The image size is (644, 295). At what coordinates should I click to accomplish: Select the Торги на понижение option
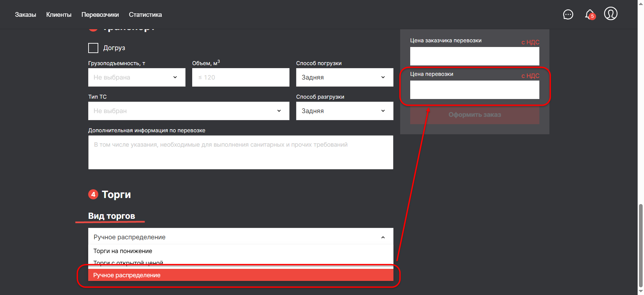tap(123, 251)
